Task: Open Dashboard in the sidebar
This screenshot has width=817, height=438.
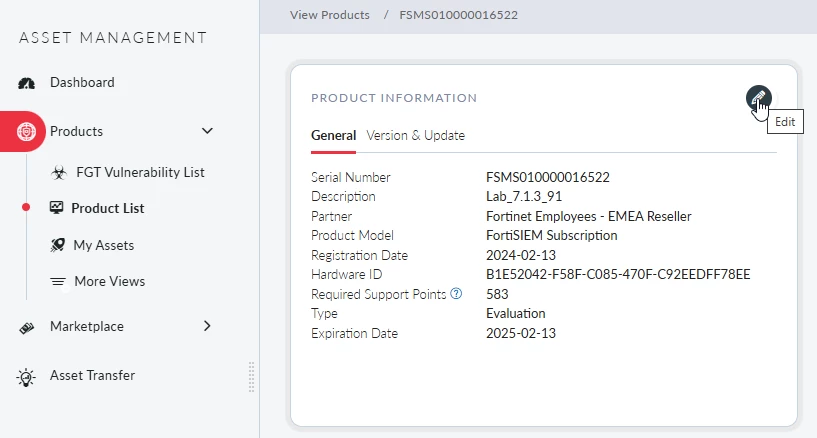Action: coord(82,82)
